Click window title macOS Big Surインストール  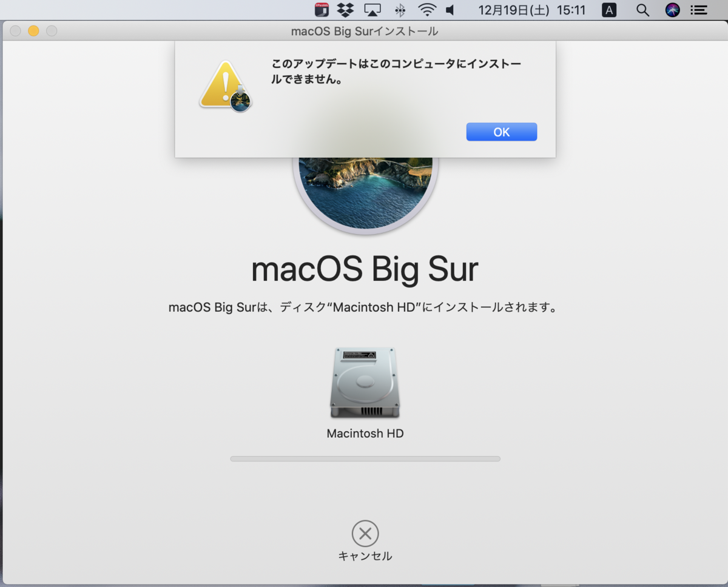[365, 31]
